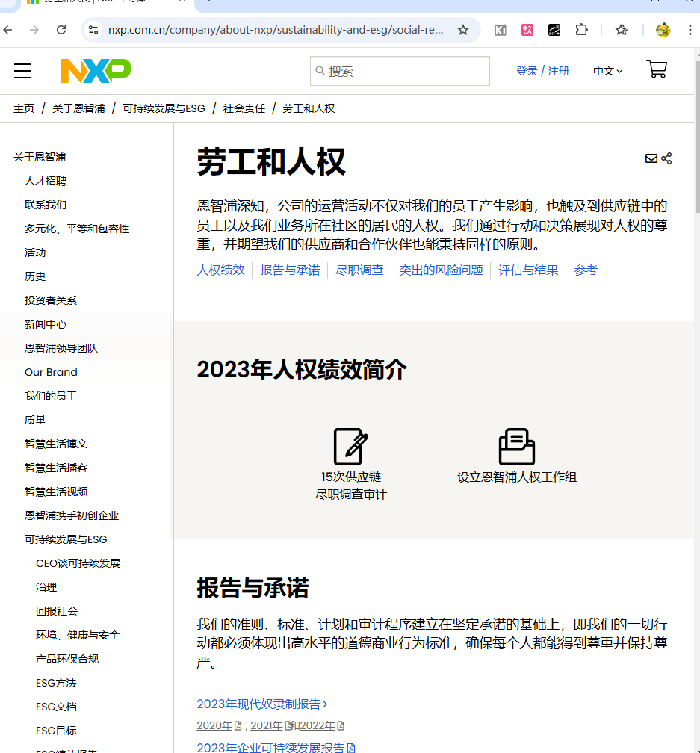Go to 社会责任 breadcrumb
Screen dimensions: 700x753
[244, 108]
